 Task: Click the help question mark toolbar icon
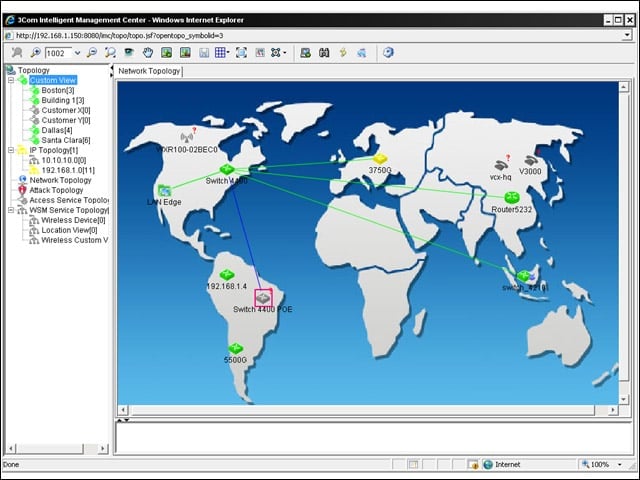tap(388, 52)
